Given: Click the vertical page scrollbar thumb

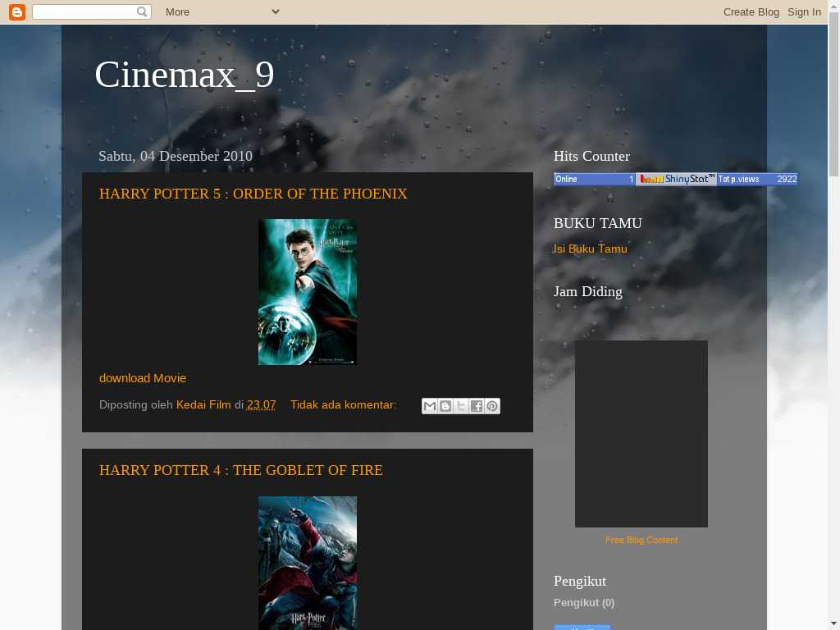Looking at the screenshot, I should 834,94.
